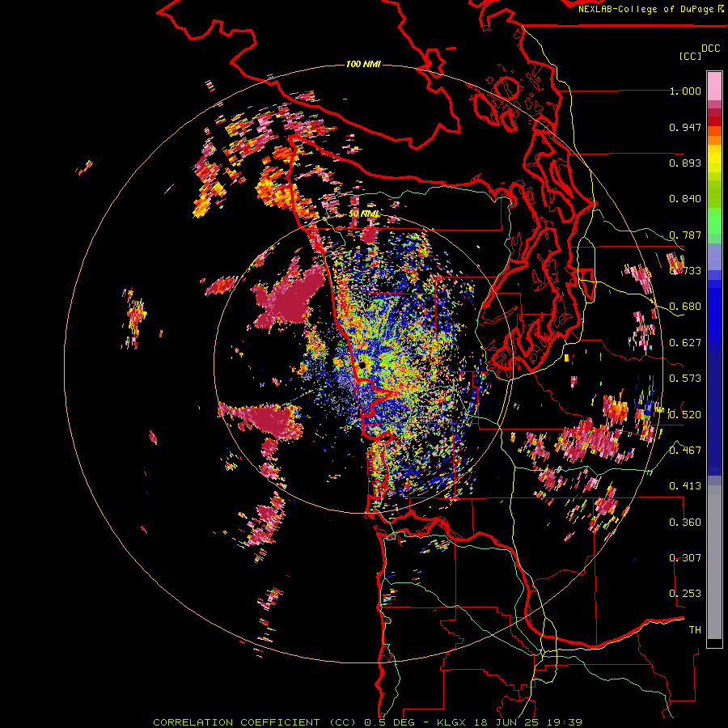Click the yellow segment of the color bar
The image size is (728, 728).
tap(714, 159)
